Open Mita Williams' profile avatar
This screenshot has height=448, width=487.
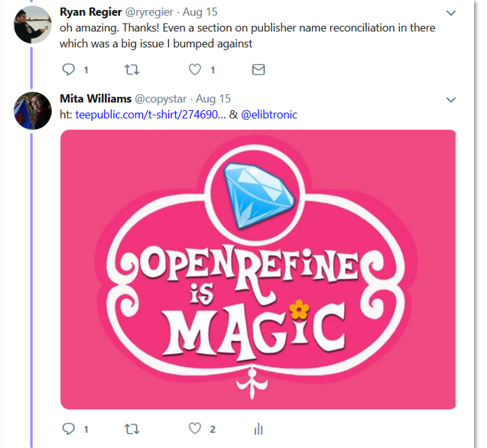[33, 111]
